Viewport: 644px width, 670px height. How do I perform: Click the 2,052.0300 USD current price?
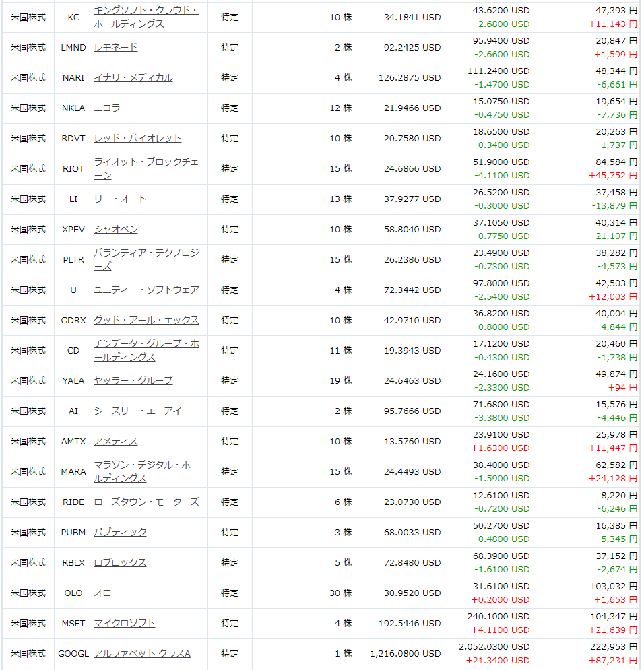(x=494, y=647)
